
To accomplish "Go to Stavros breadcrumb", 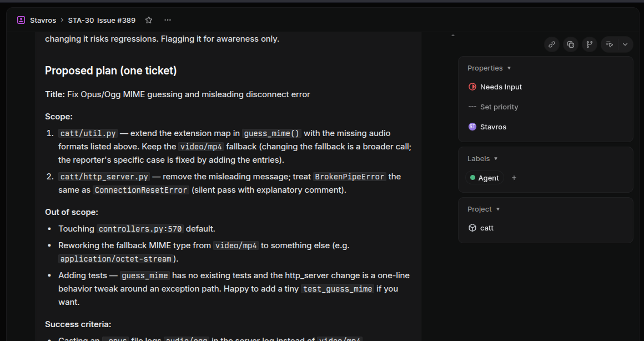I will (43, 20).
